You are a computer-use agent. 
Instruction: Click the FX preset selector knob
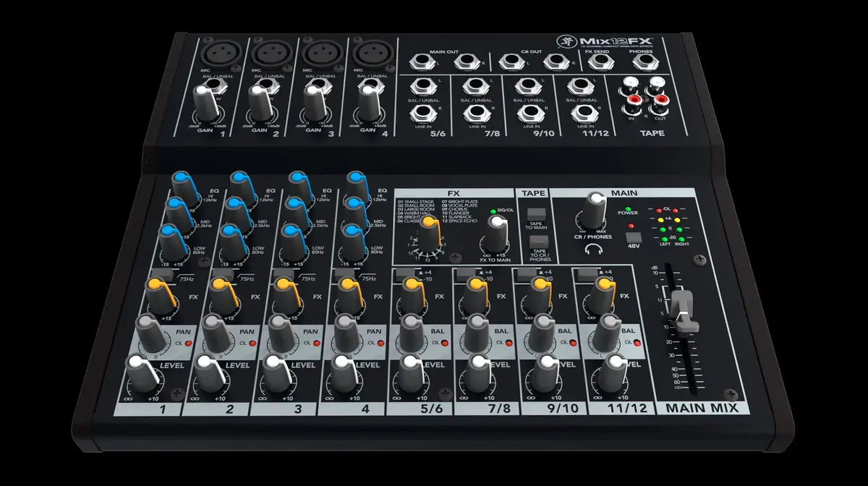coord(431,233)
